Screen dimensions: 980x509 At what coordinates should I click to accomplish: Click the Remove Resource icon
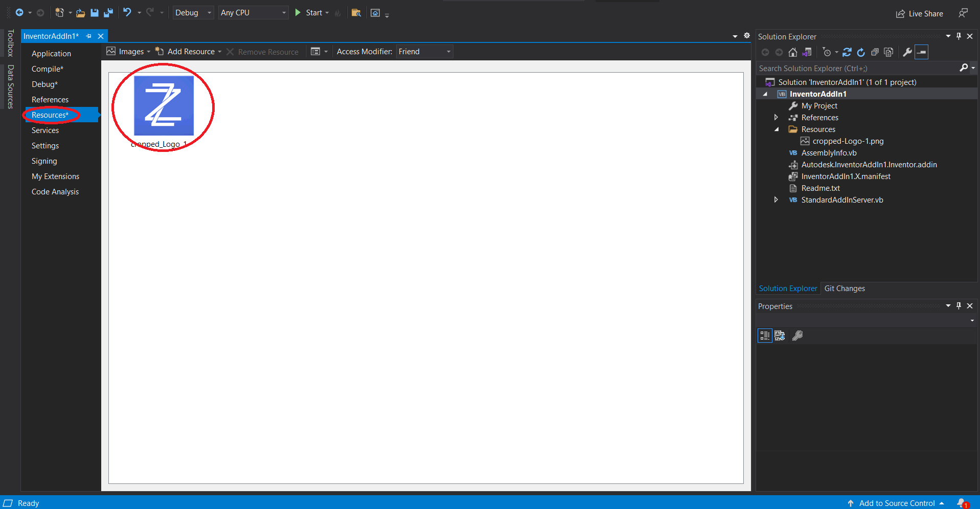[230, 51]
